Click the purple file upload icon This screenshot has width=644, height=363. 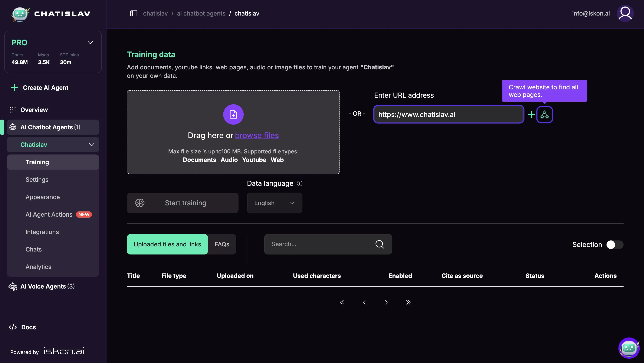point(233,114)
